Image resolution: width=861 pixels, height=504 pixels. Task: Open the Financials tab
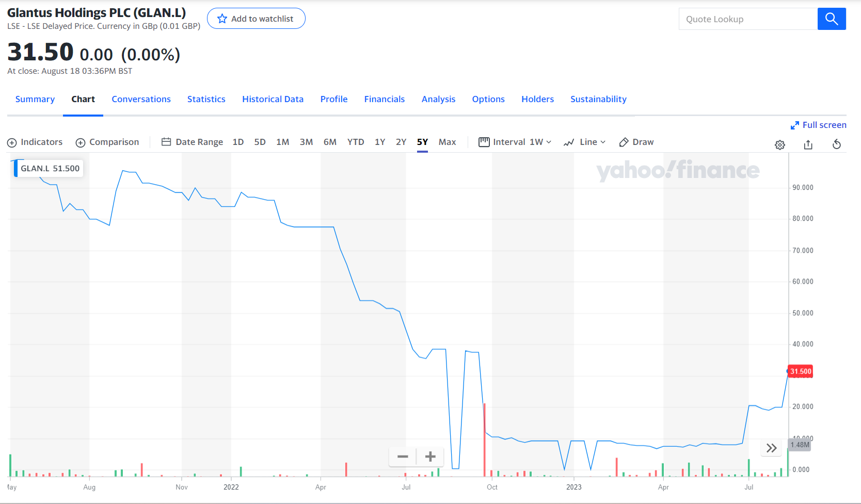[x=384, y=99]
